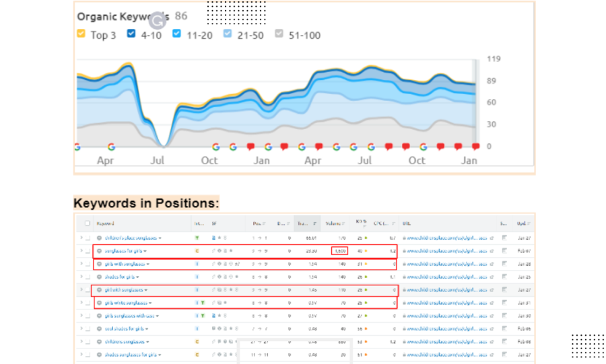Click sort icon in Volume column header

coord(343,223)
